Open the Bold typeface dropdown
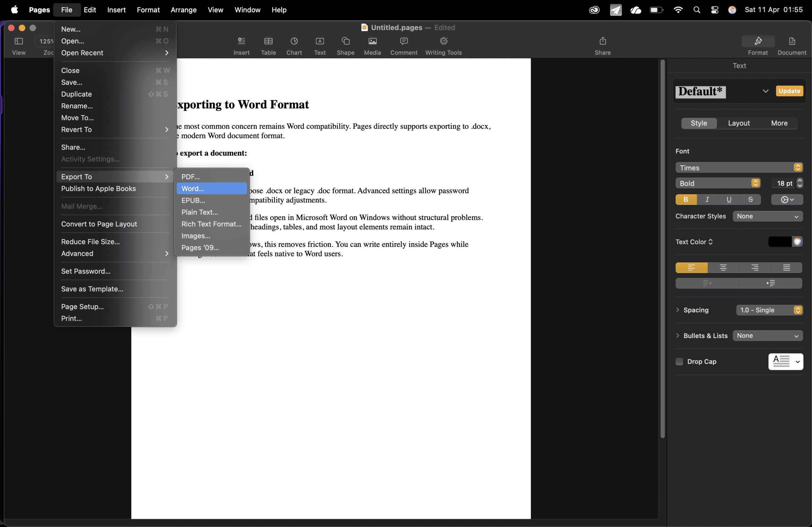Image resolution: width=812 pixels, height=527 pixels. 718,183
